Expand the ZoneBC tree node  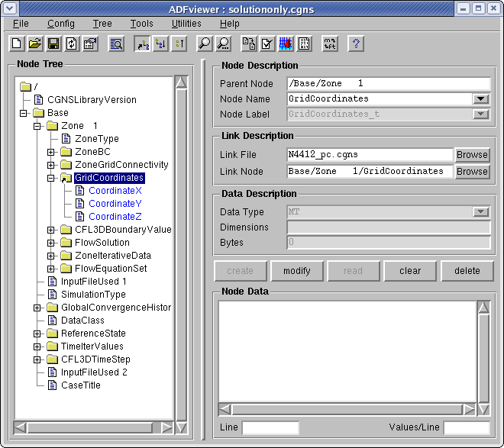click(x=51, y=152)
